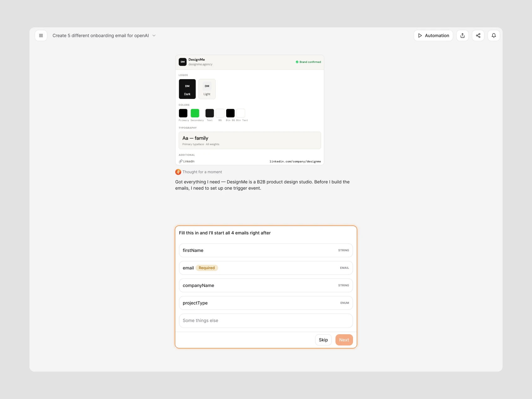The width and height of the screenshot is (532, 399).
Task: Click the LinkedIn link icon
Action: [181, 161]
